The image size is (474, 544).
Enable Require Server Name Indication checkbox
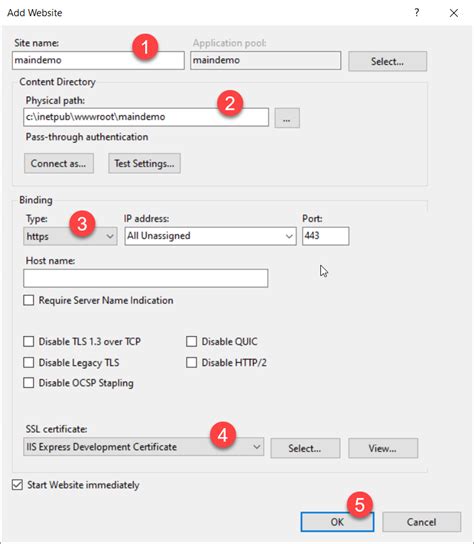tap(28, 300)
